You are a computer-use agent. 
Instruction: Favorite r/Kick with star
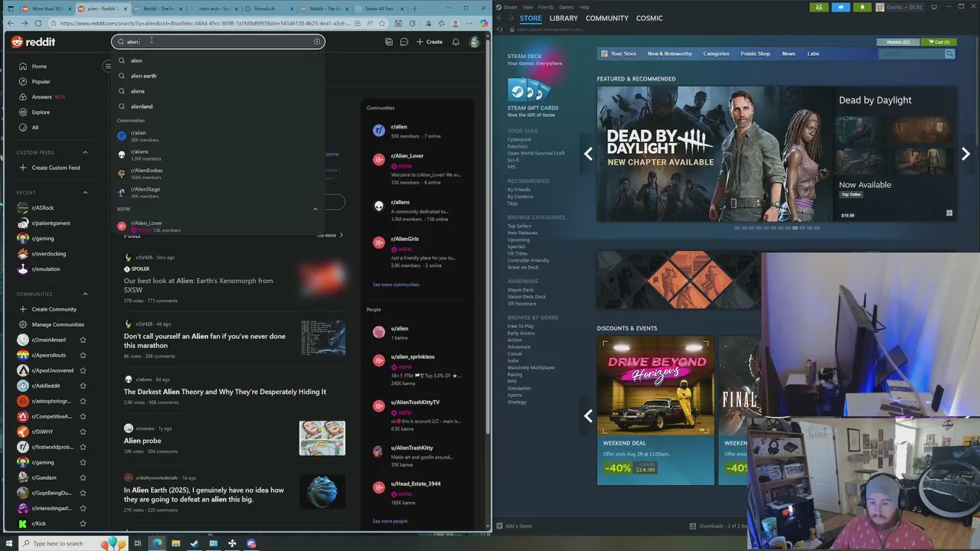pos(83,523)
